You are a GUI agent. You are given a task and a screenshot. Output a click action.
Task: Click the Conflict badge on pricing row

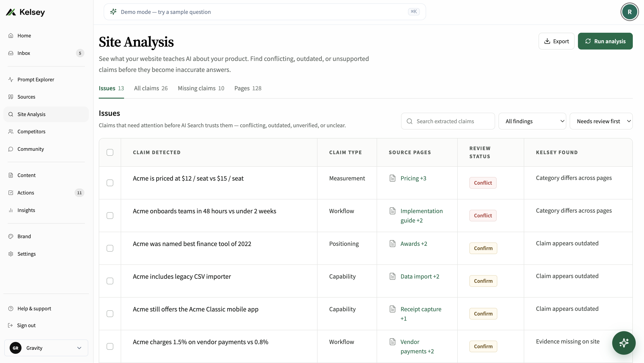483,183
